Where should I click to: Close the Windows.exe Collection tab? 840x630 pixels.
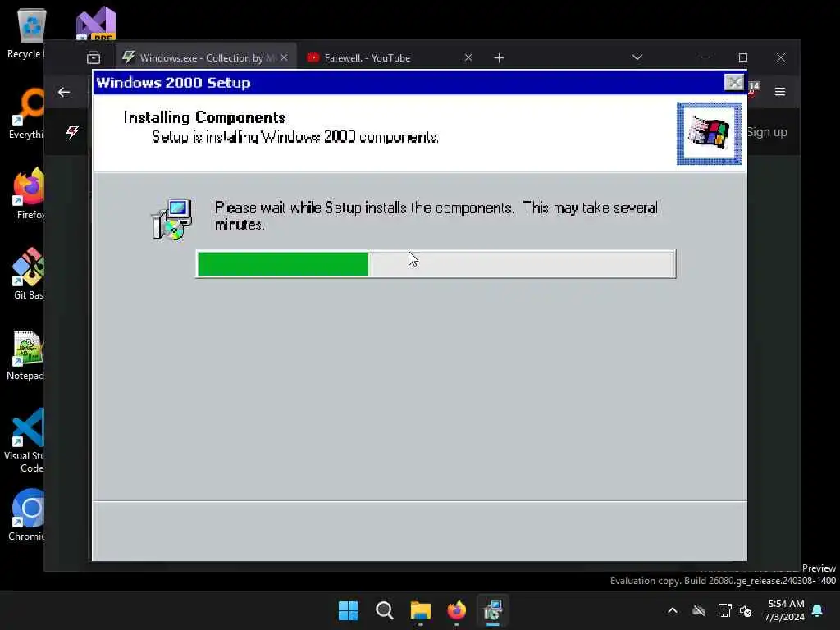click(x=284, y=57)
